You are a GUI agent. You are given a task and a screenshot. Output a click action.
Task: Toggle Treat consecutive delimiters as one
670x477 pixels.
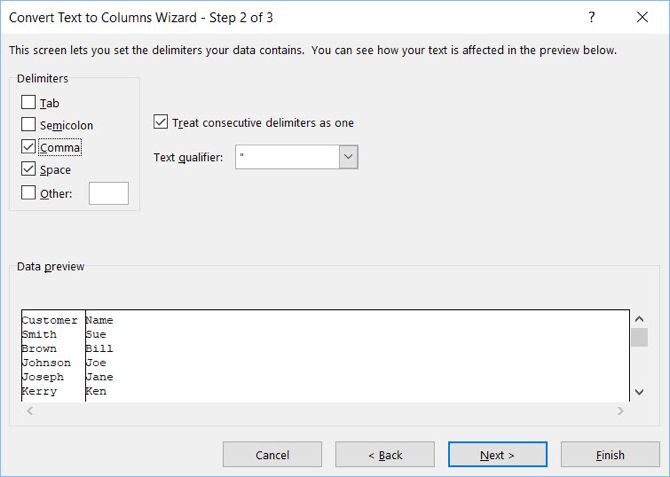tap(161, 123)
